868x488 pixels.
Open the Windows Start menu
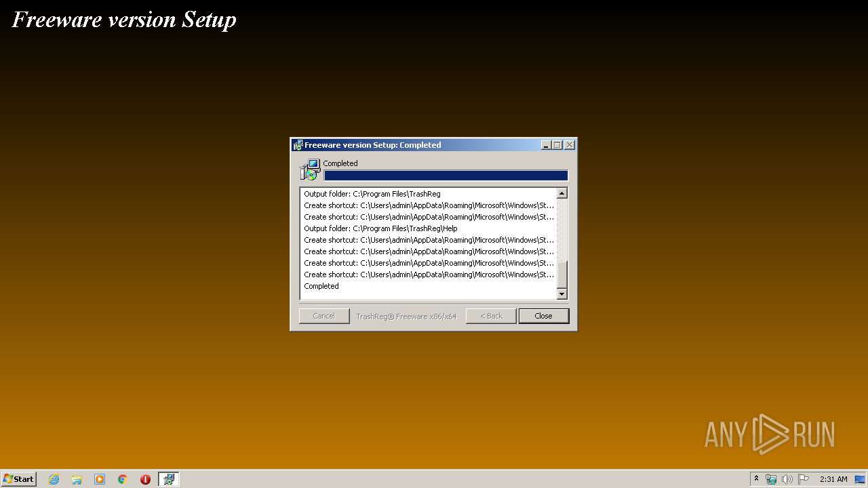(18, 479)
